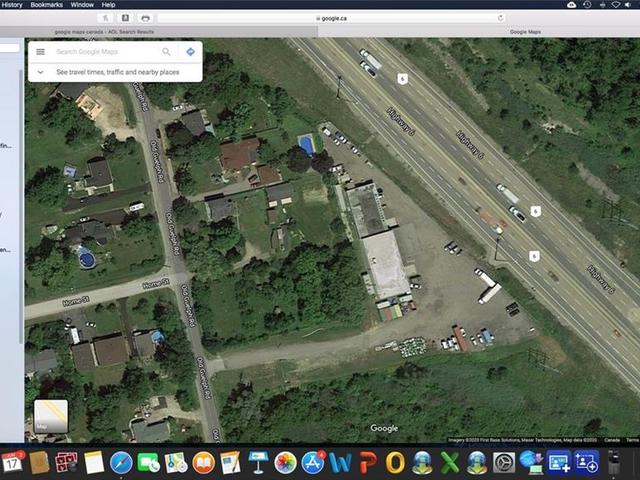Click the google.ca address bar
This screenshot has width=640, height=480.
(331, 18)
